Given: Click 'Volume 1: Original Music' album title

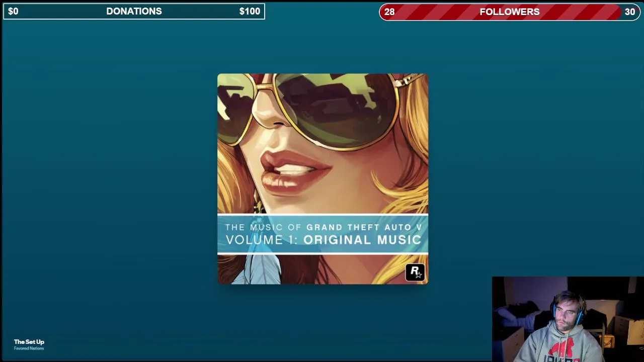Looking at the screenshot, I should click(324, 240).
